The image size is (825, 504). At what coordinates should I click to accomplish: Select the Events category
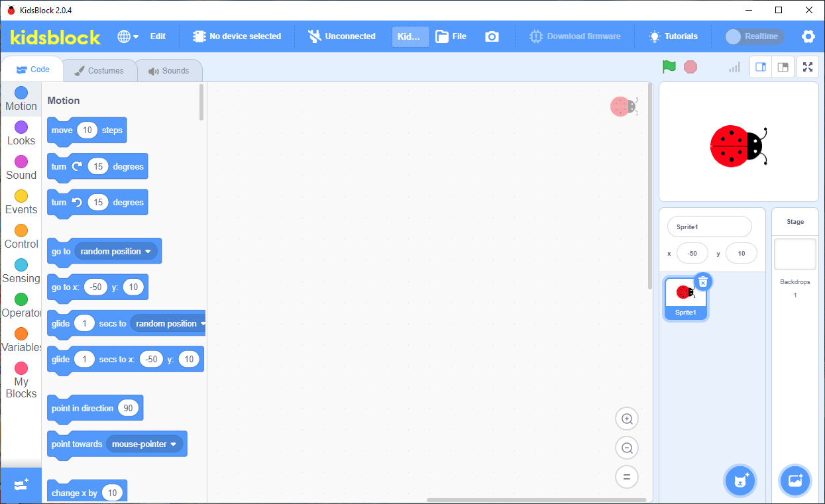click(21, 203)
